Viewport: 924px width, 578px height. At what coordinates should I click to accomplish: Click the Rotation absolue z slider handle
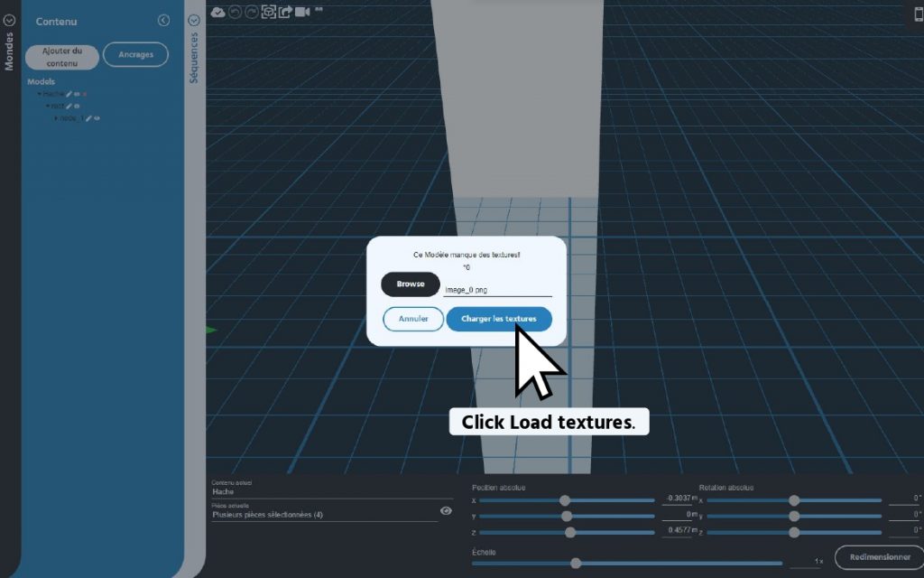point(794,533)
